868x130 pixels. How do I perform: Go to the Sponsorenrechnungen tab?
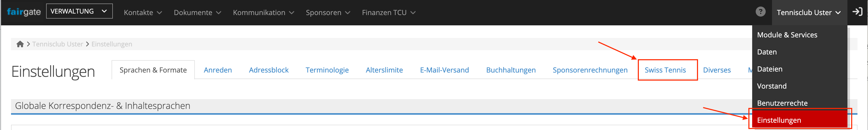590,70
